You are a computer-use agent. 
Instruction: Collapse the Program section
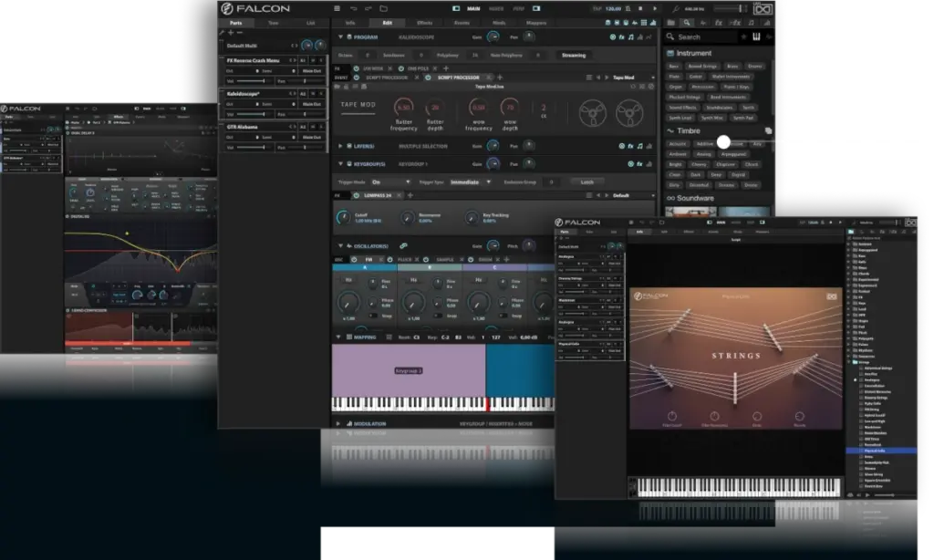(x=340, y=36)
